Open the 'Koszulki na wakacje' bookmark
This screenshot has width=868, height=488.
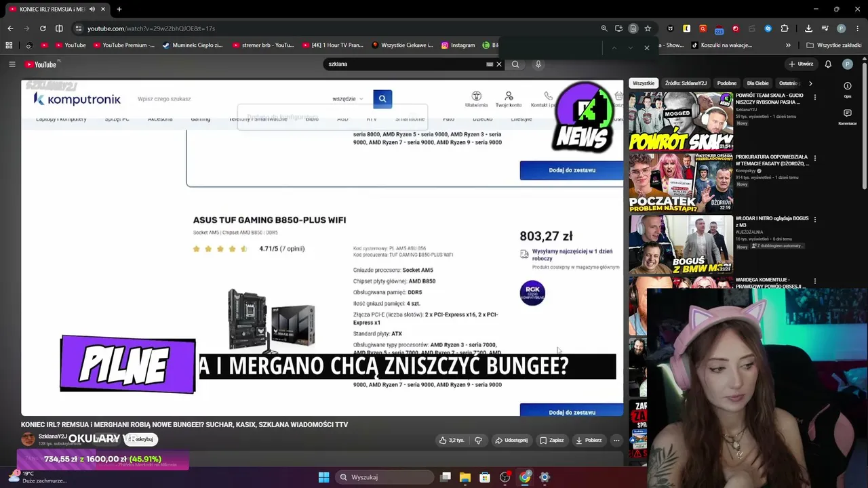click(722, 45)
